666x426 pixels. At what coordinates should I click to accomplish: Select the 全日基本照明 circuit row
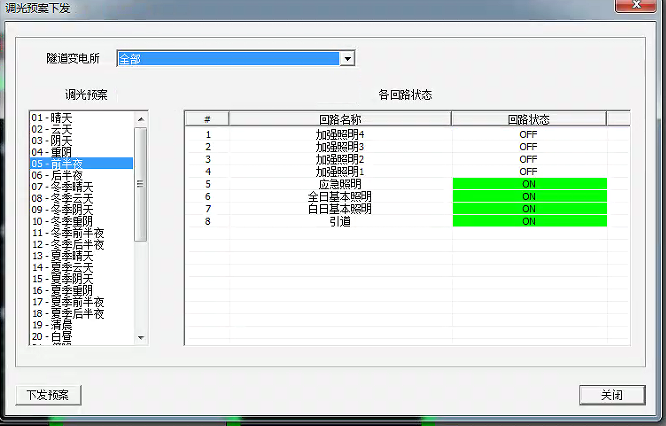340,196
